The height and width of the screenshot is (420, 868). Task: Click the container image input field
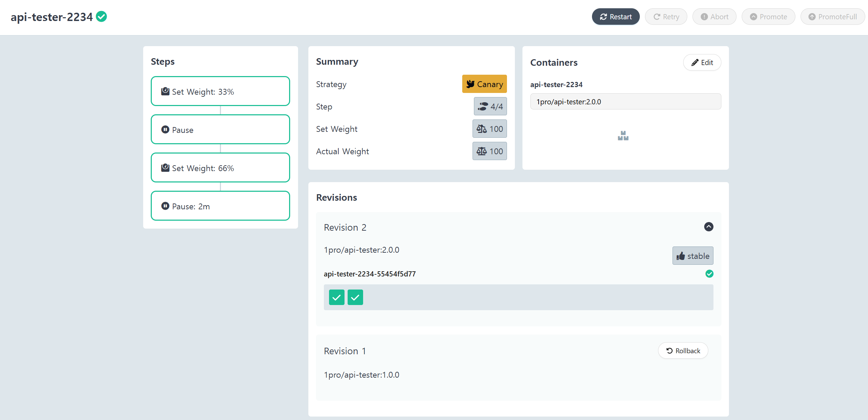coord(625,102)
